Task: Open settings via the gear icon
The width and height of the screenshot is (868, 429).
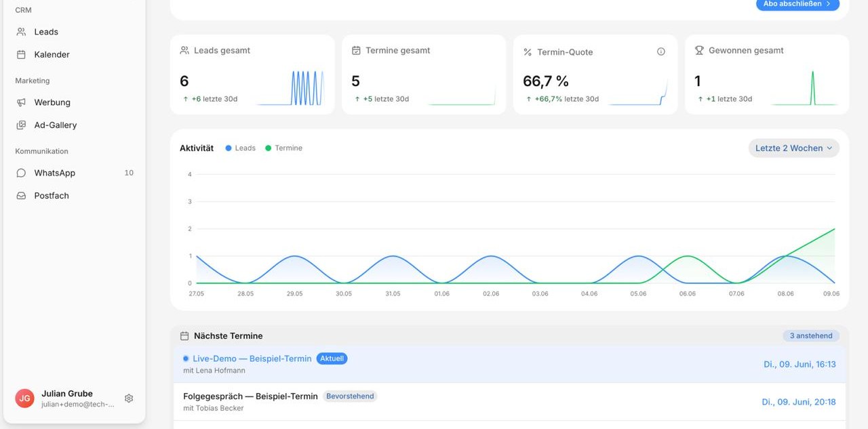Action: [129, 399]
